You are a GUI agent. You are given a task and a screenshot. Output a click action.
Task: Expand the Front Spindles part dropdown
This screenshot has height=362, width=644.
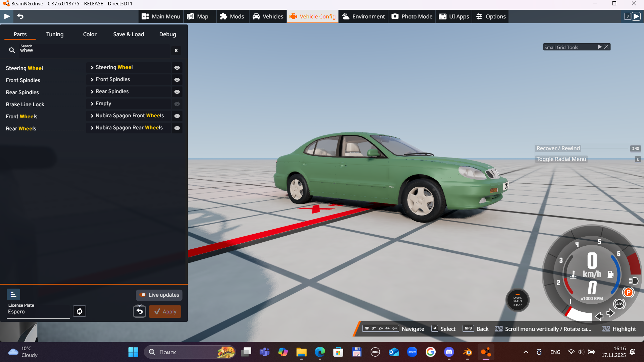129,79
